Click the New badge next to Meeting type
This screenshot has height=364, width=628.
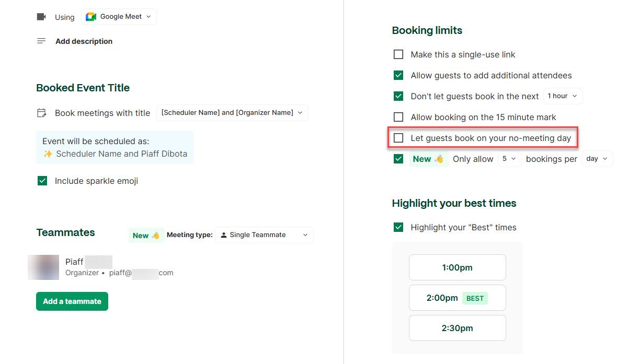pyautogui.click(x=145, y=235)
